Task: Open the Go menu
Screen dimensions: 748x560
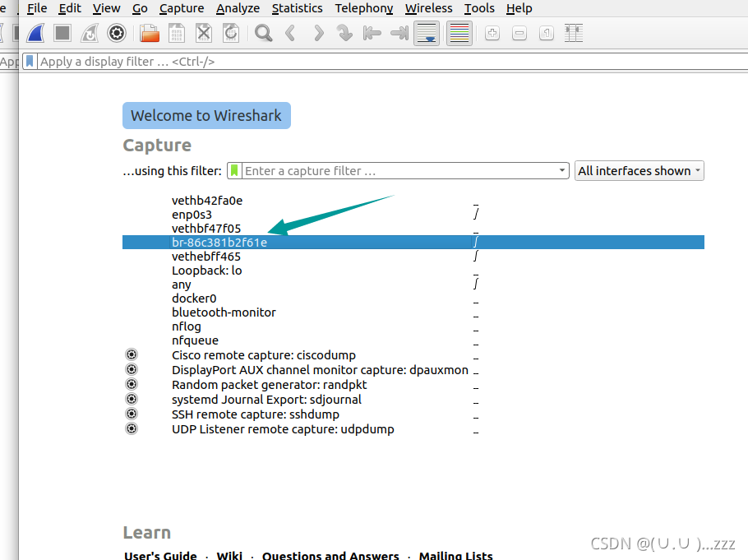Action: tap(140, 8)
